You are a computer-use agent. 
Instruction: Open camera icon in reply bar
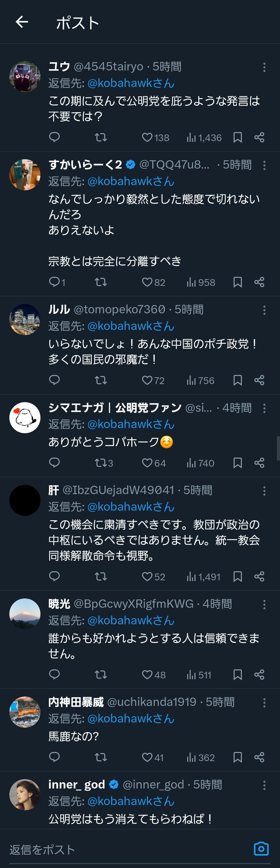pos(261,849)
